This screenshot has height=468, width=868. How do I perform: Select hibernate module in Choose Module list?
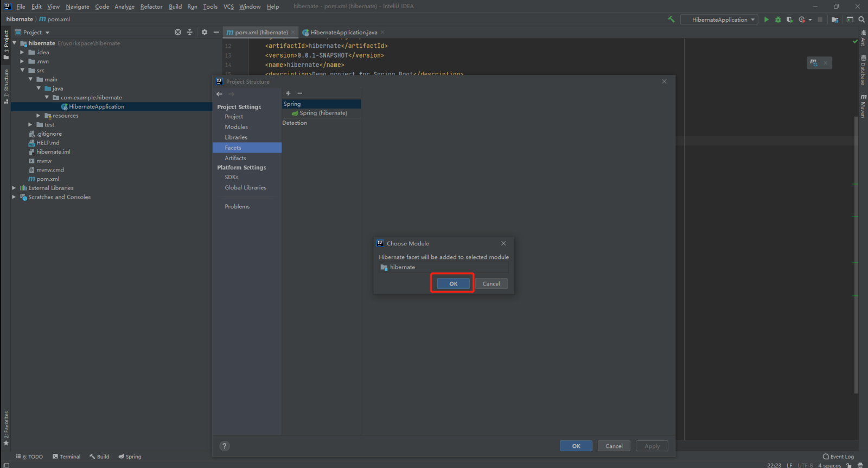[x=402, y=267]
